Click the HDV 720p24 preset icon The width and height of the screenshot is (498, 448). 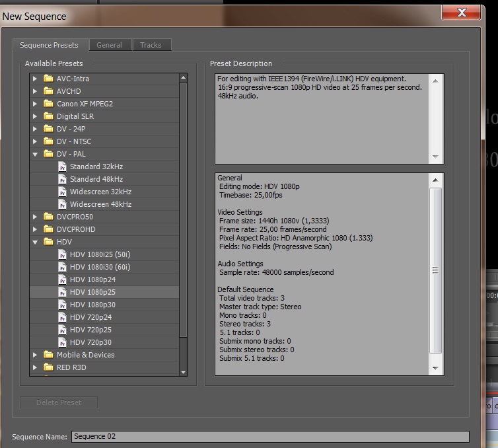[62, 317]
